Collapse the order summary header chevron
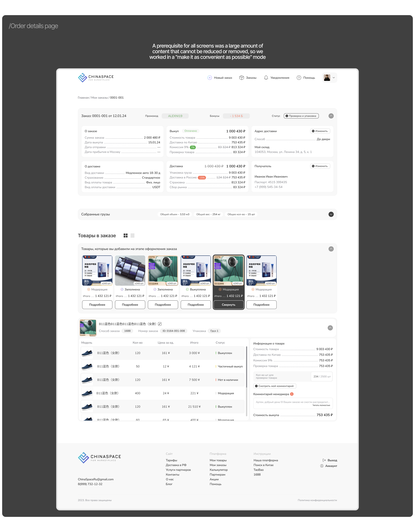Screen dimensions: 415x532 click(x=331, y=116)
